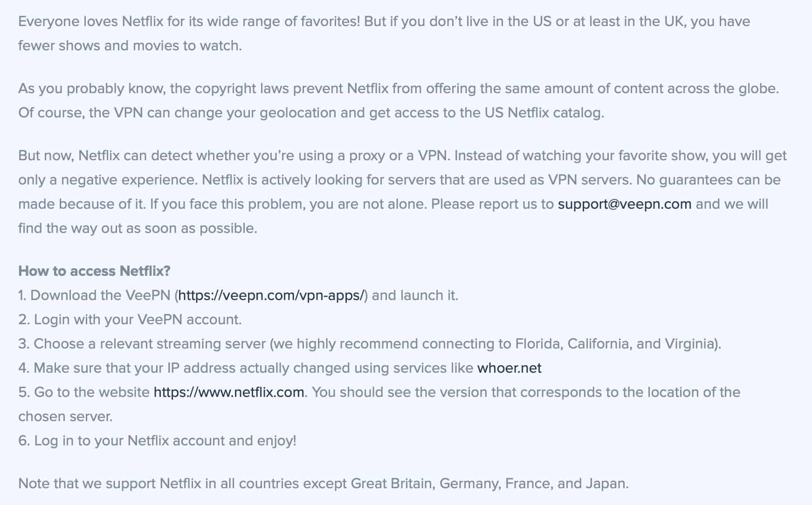Open the https://www.netflix.com link
The height and width of the screenshot is (505, 812).
[x=229, y=392]
